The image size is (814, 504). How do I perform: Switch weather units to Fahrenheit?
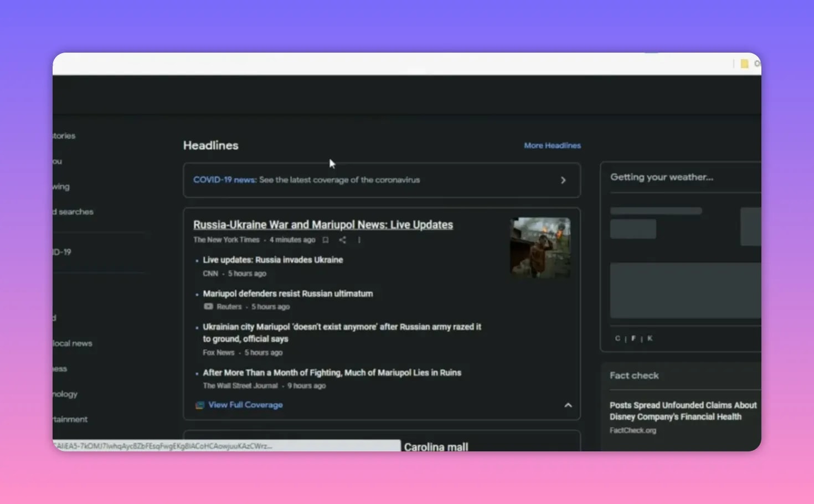pyautogui.click(x=633, y=338)
